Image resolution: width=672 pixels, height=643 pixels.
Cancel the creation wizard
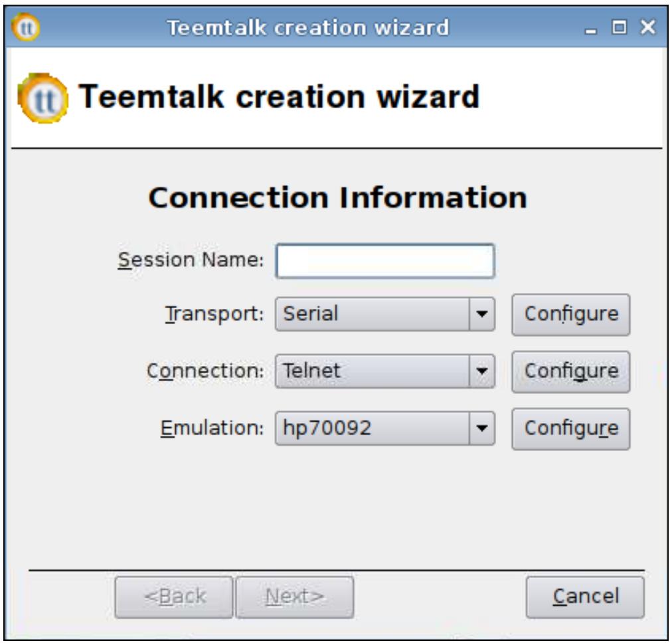pos(585,597)
